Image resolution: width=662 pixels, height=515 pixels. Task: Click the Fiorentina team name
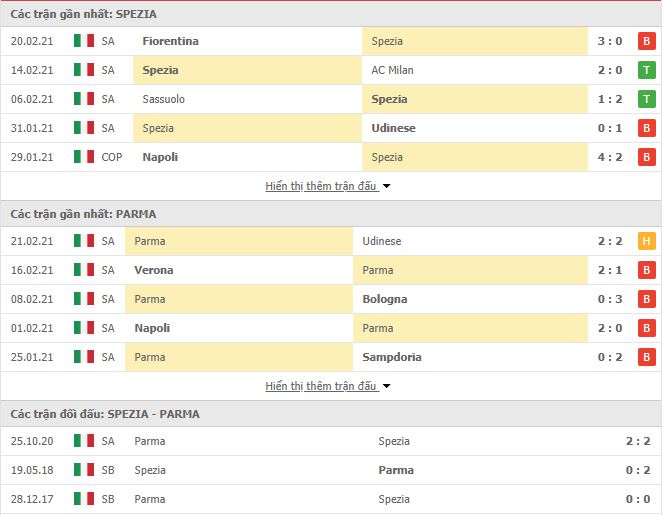coord(171,41)
